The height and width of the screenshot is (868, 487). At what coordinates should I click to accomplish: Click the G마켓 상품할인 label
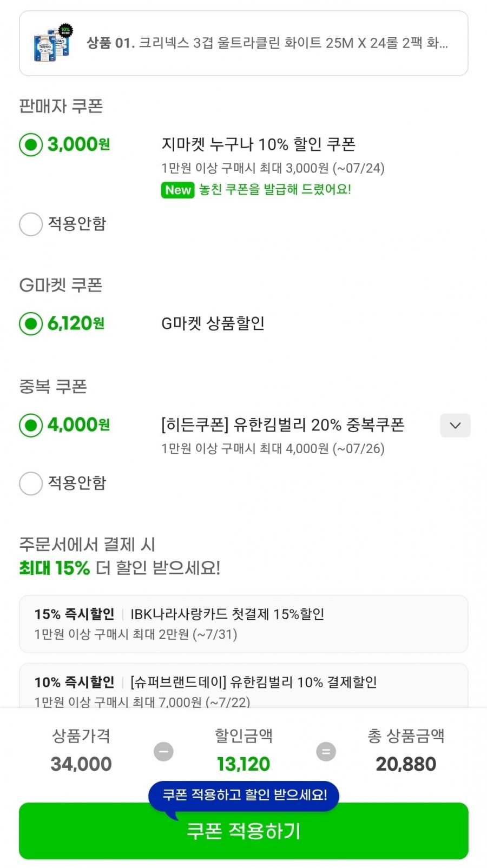pyautogui.click(x=213, y=323)
